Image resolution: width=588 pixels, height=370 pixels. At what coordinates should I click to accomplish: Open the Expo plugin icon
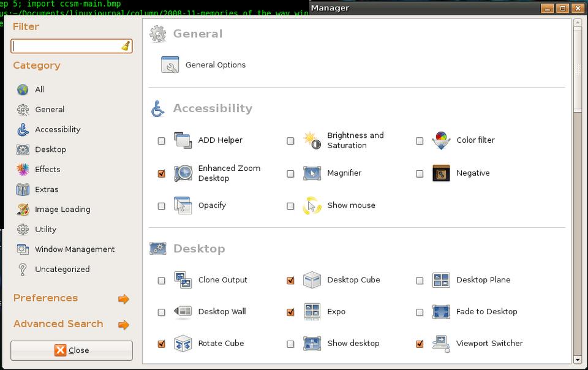312,312
